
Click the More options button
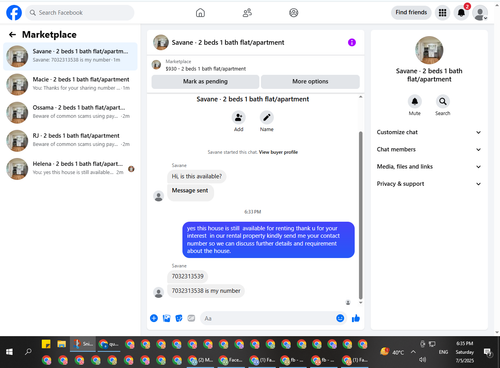(310, 81)
